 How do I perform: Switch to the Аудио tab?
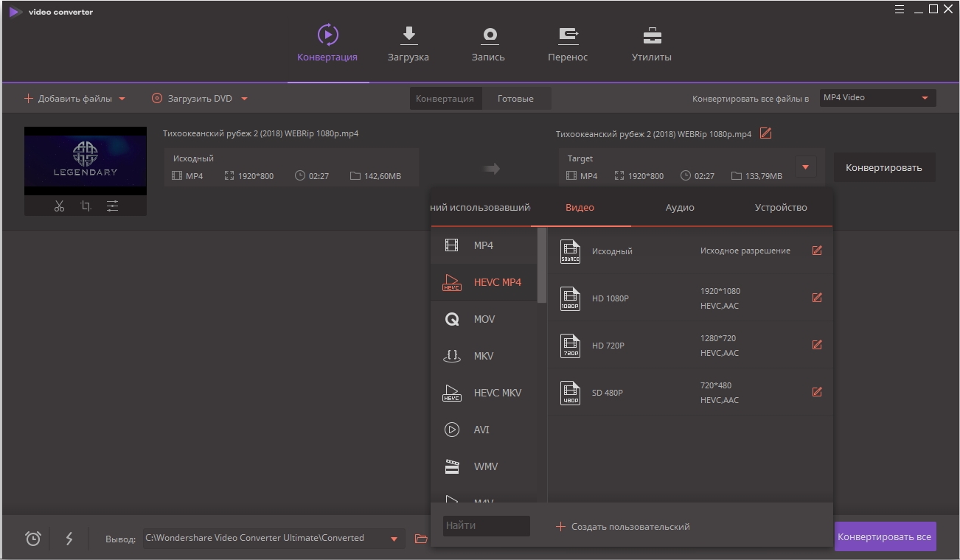click(680, 208)
